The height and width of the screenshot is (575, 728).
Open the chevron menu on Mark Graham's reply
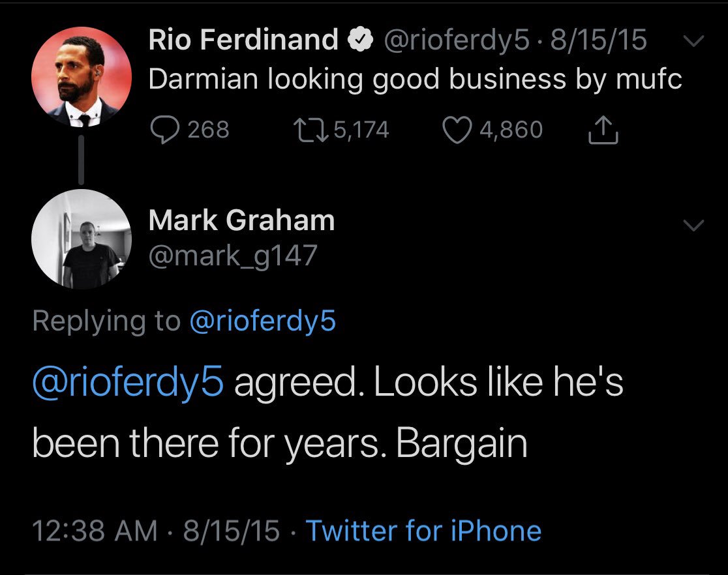point(694,226)
